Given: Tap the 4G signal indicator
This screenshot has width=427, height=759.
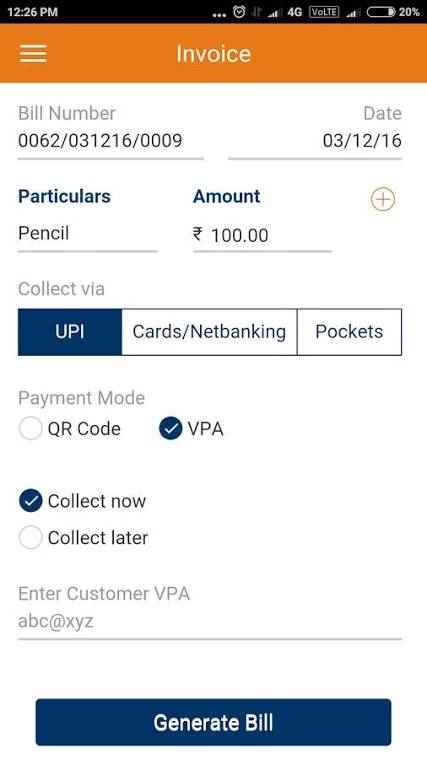Looking at the screenshot, I should click(x=294, y=12).
